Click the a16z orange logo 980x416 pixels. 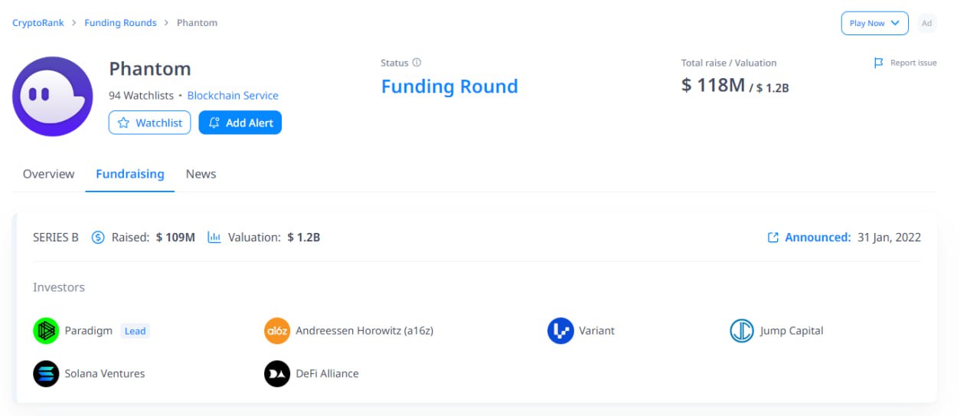(277, 331)
